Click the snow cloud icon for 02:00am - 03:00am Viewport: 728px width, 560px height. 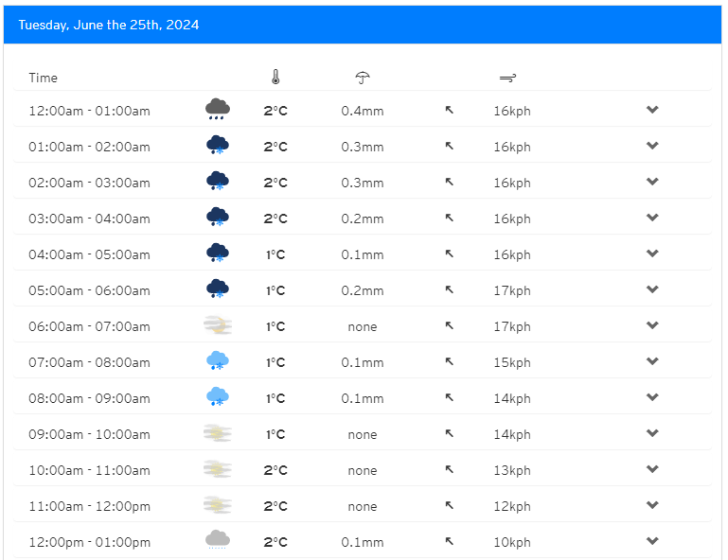point(218,182)
